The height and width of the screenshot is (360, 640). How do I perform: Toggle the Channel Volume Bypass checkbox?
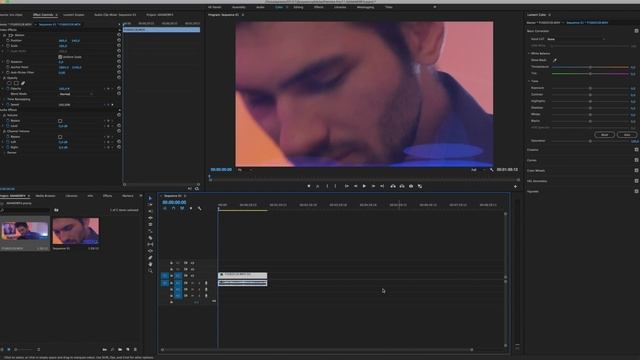click(x=60, y=137)
